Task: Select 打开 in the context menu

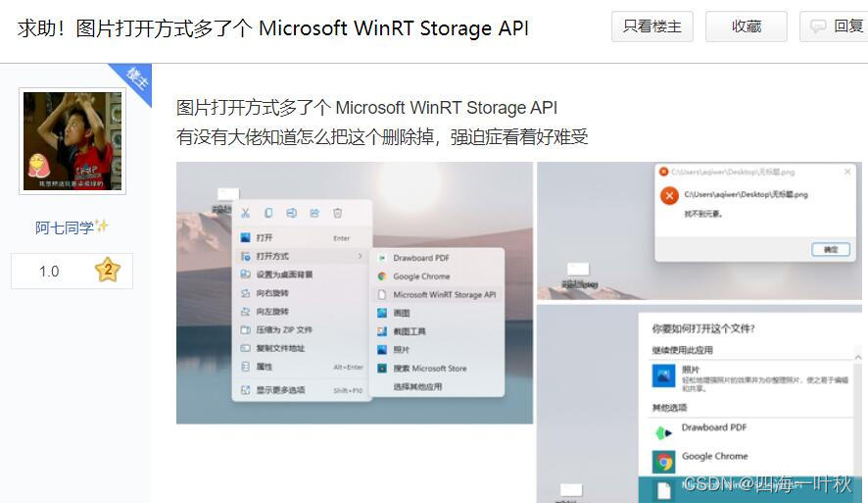Action: (302, 237)
